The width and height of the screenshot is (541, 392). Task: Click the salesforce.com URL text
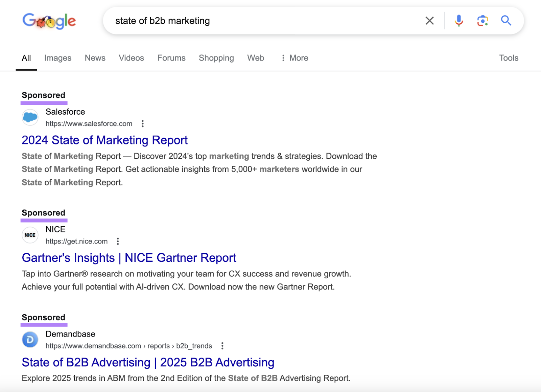pyautogui.click(x=89, y=124)
